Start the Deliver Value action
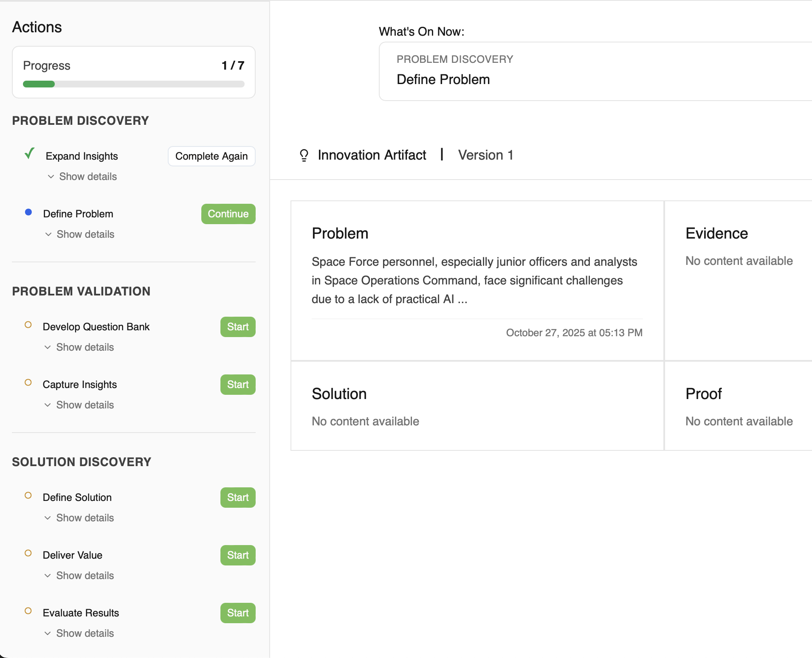 [237, 555]
